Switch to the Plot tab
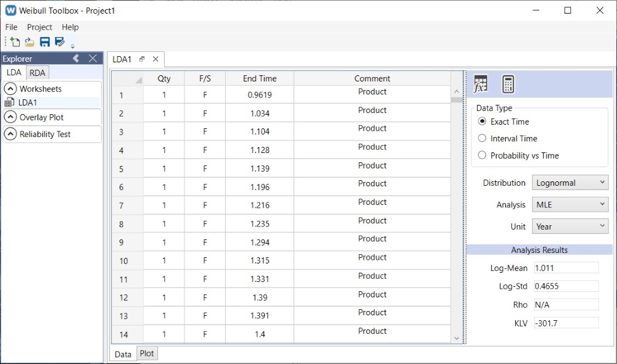 coord(146,354)
